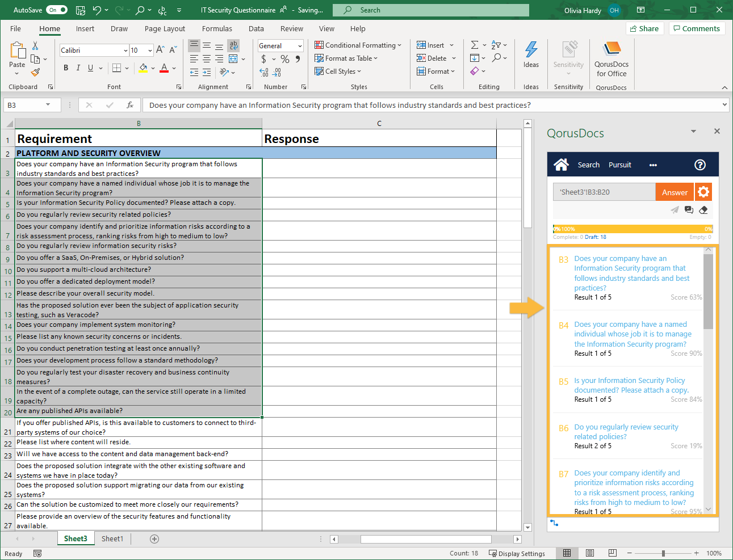Open the Conditional Formatting dropdown
Viewport: 733px width, 560px height.
pos(358,45)
